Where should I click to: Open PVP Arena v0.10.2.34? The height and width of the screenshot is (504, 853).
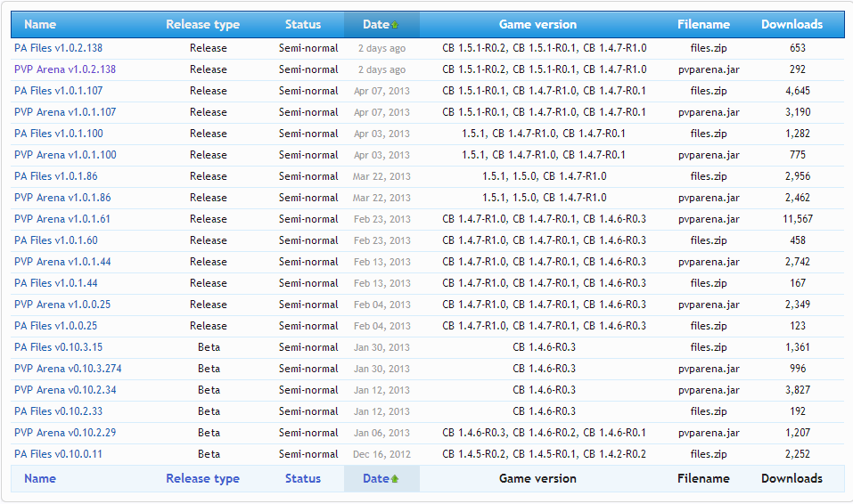click(65, 390)
